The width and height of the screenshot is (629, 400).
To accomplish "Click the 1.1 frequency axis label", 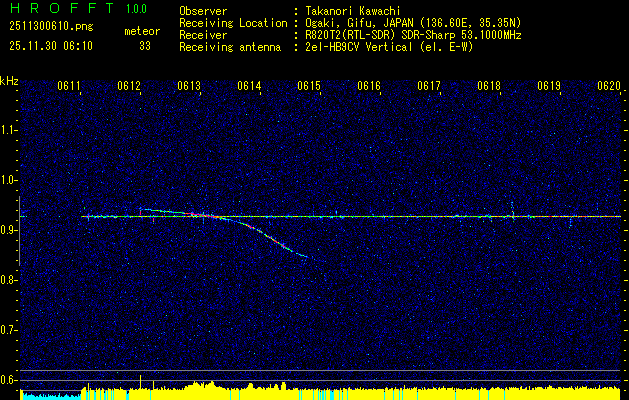I will point(9,129).
